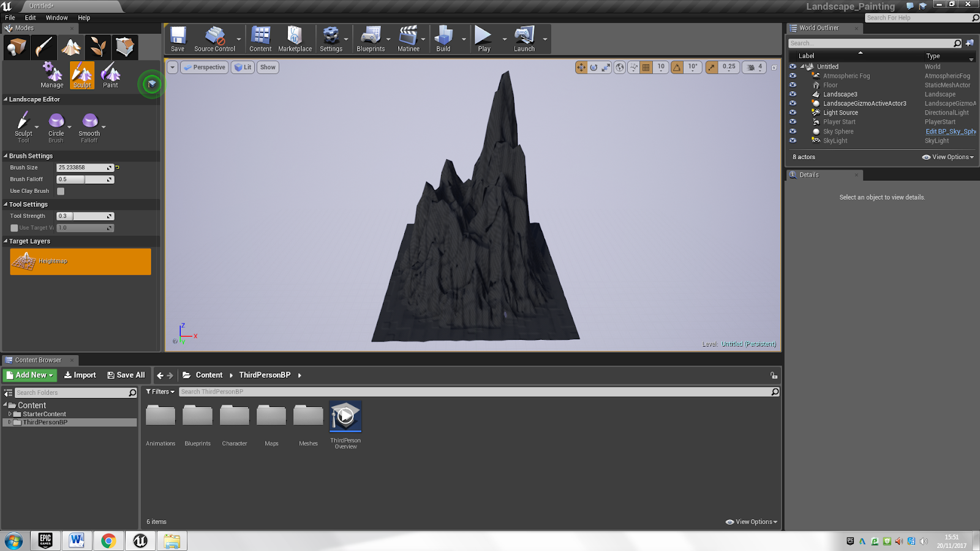980x551 pixels.
Task: Open World Outliner View Options
Action: pyautogui.click(x=948, y=157)
